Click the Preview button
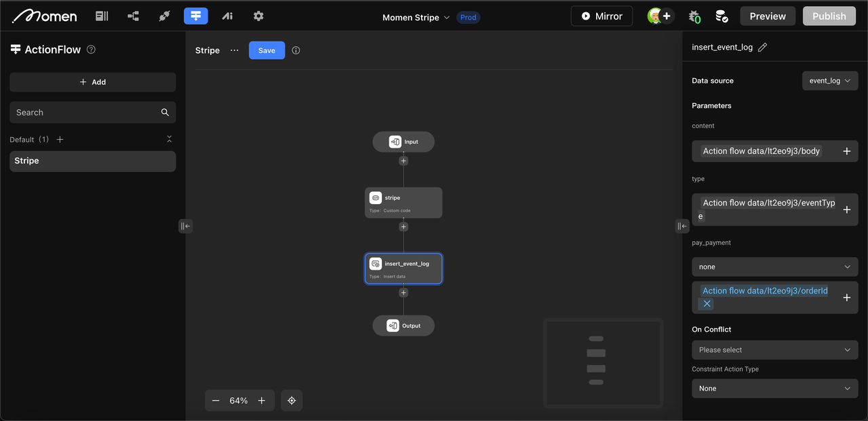 768,16
